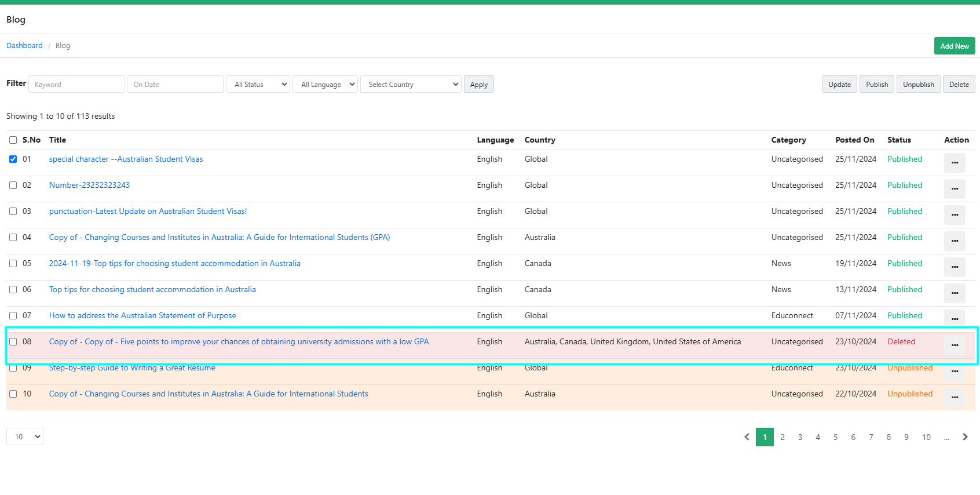
Task: Focus the Keyword filter field
Action: point(76,85)
